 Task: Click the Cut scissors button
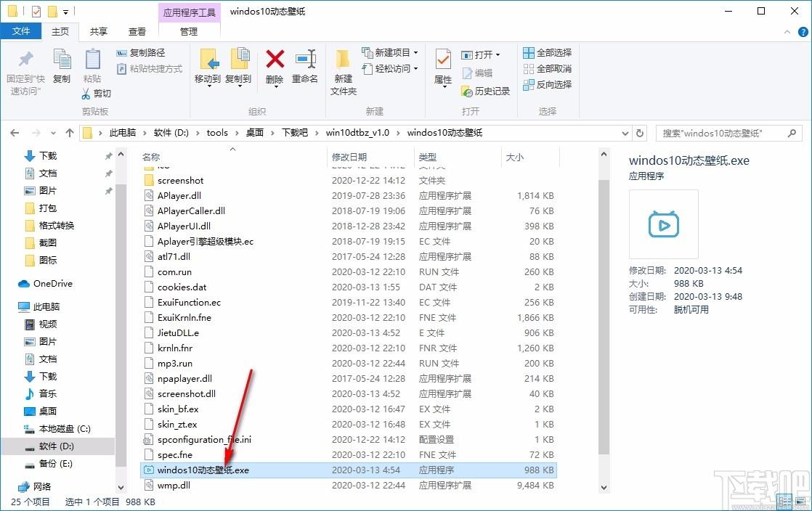[97, 94]
